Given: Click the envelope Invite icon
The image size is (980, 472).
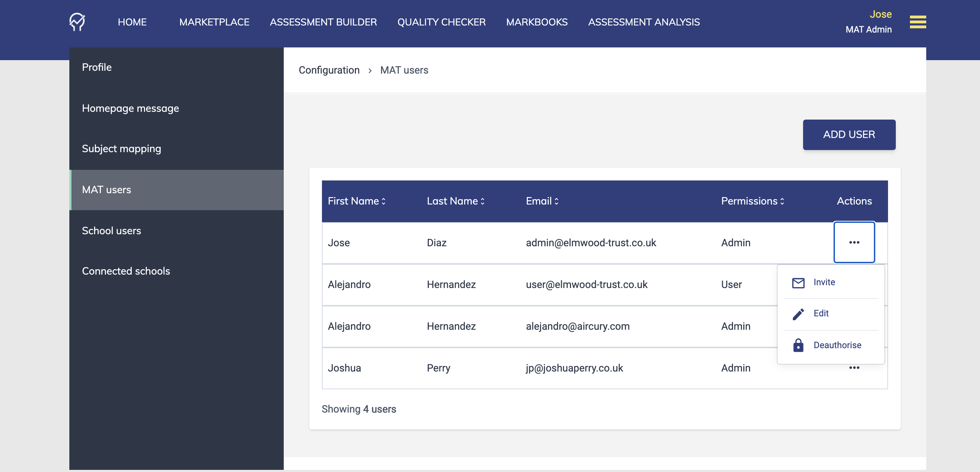Looking at the screenshot, I should click(x=798, y=283).
